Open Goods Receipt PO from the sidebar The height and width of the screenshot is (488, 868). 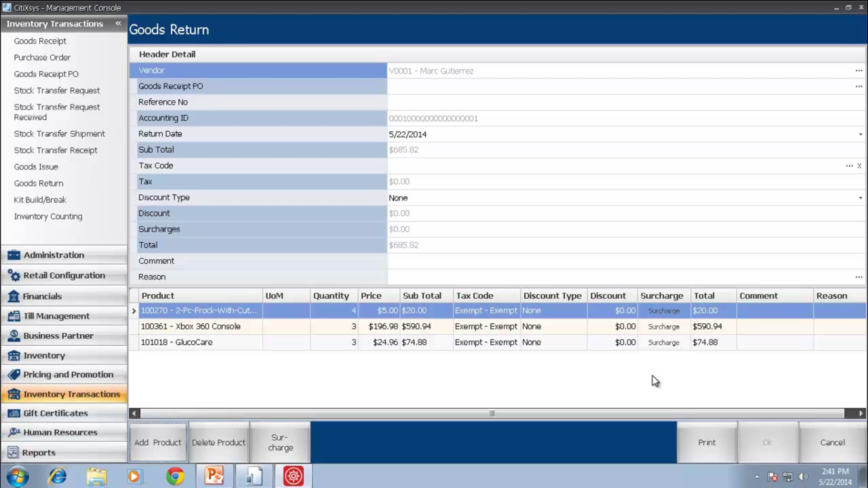(x=46, y=74)
